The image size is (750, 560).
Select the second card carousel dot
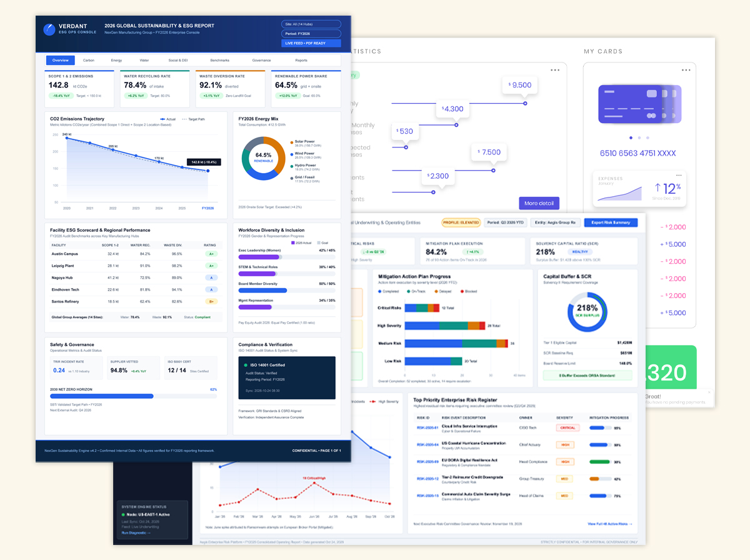click(639, 137)
